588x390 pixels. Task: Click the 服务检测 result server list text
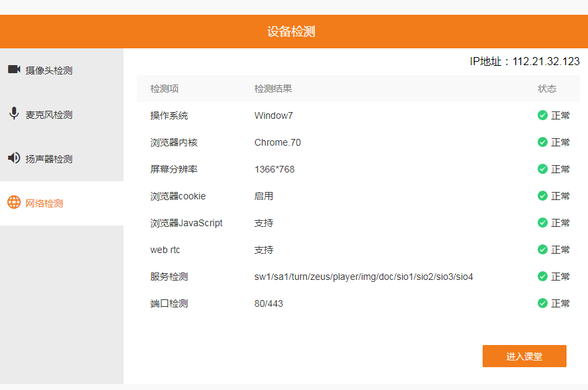tap(363, 277)
